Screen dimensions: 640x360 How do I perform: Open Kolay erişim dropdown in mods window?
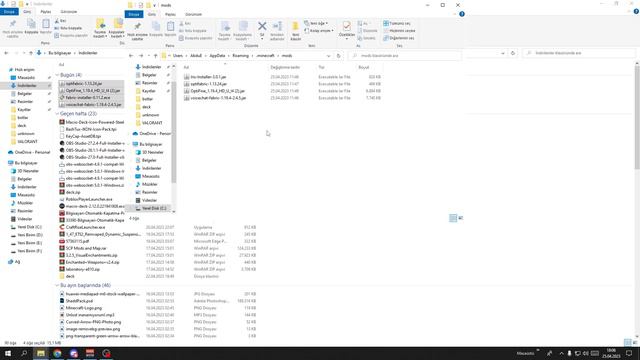point(319,31)
